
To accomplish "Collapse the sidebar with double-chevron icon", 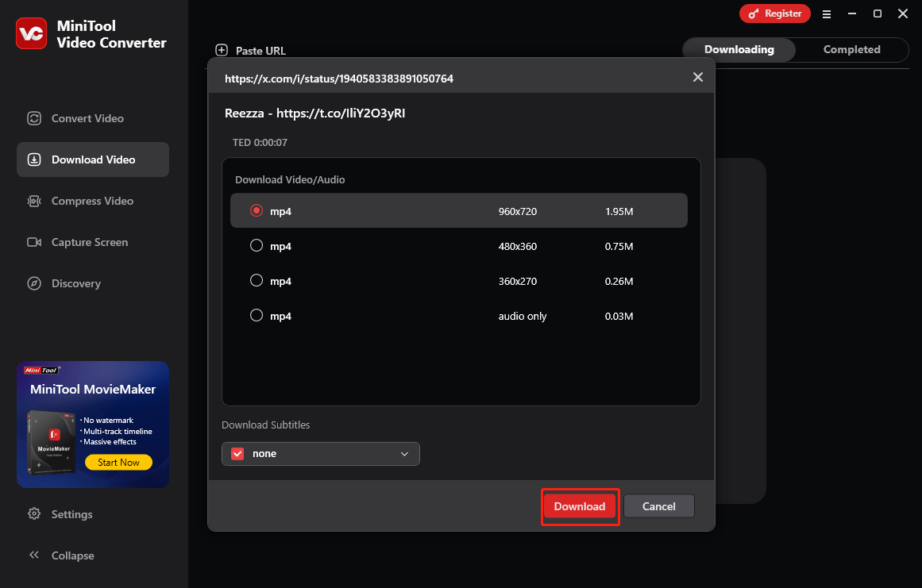I will pos(34,555).
